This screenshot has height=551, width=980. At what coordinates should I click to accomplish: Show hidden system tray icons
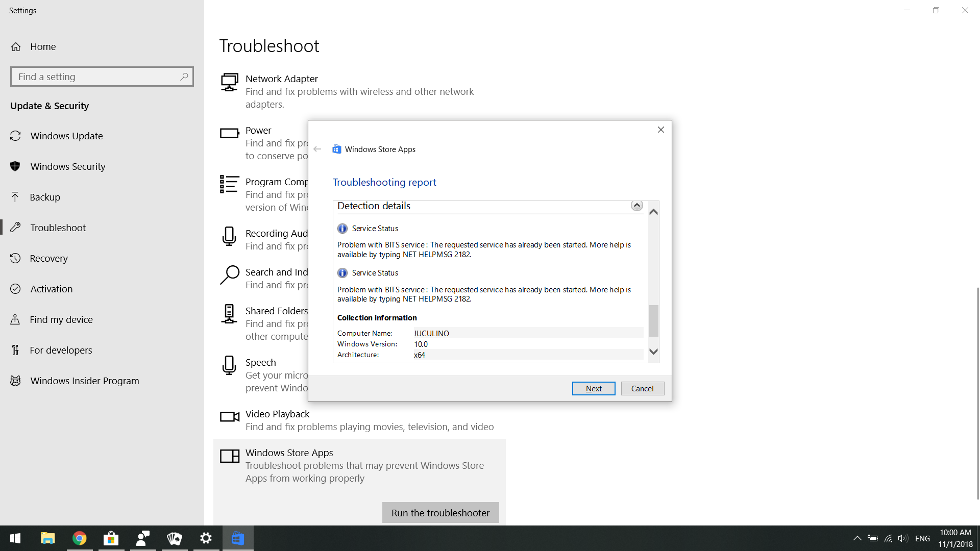click(x=857, y=538)
